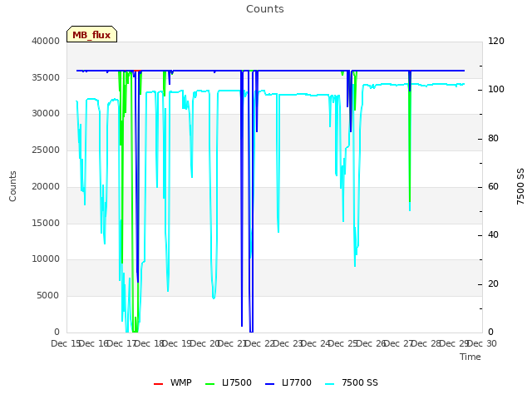Click the 40 right axis tick label
This screenshot has width=532, height=399.
pyautogui.click(x=493, y=235)
